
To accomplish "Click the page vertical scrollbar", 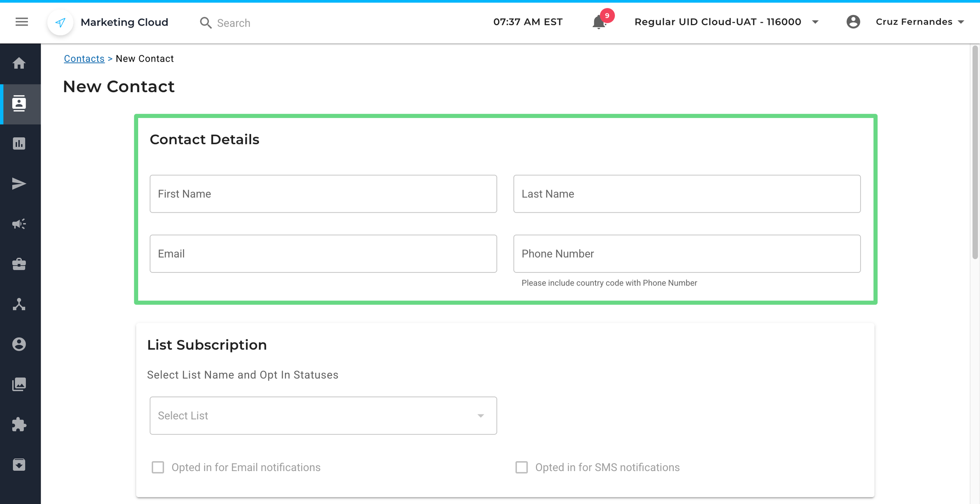I will pos(975,153).
